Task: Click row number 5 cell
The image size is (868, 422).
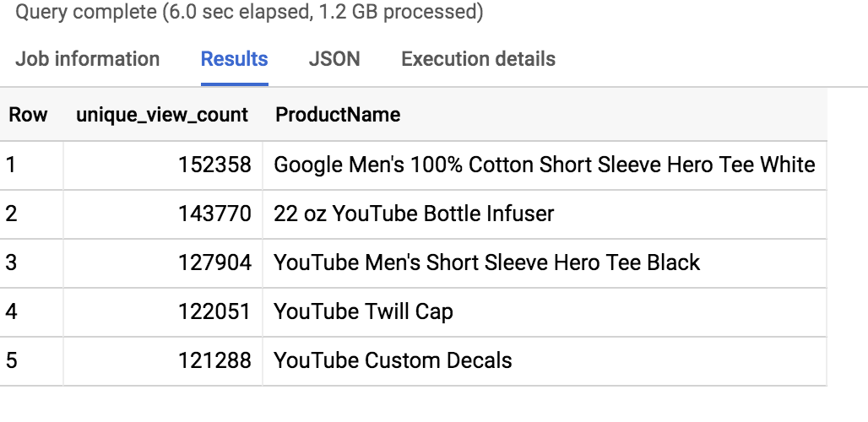Action: [x=11, y=360]
